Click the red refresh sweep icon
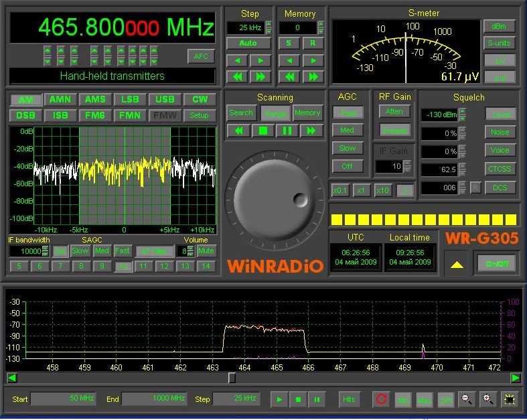The width and height of the screenshot is (527, 420). (381, 399)
